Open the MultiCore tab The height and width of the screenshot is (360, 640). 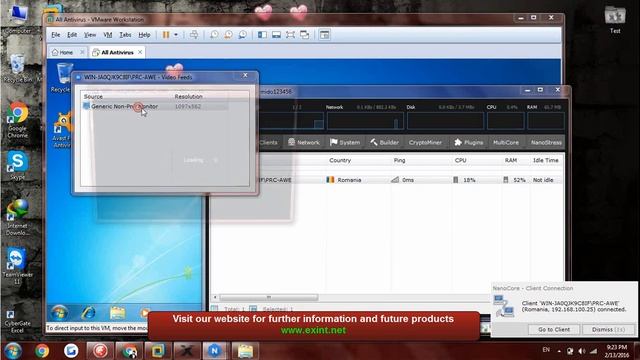[x=506, y=142]
